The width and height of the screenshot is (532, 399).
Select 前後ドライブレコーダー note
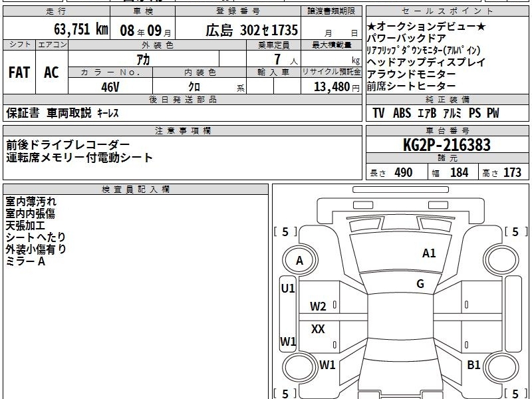tap(68, 145)
